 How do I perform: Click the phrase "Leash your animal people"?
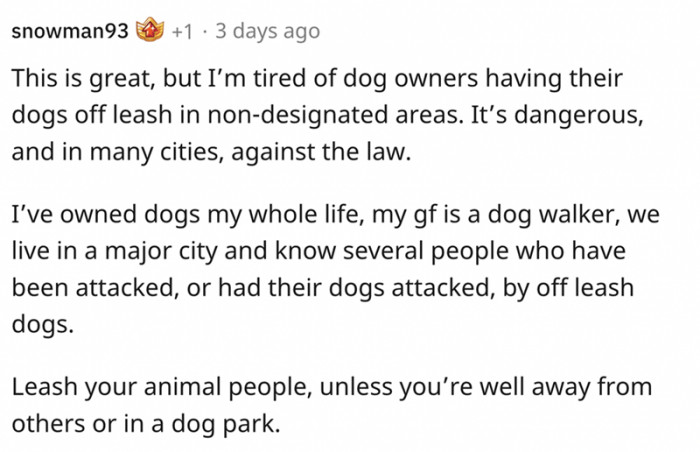(135, 386)
